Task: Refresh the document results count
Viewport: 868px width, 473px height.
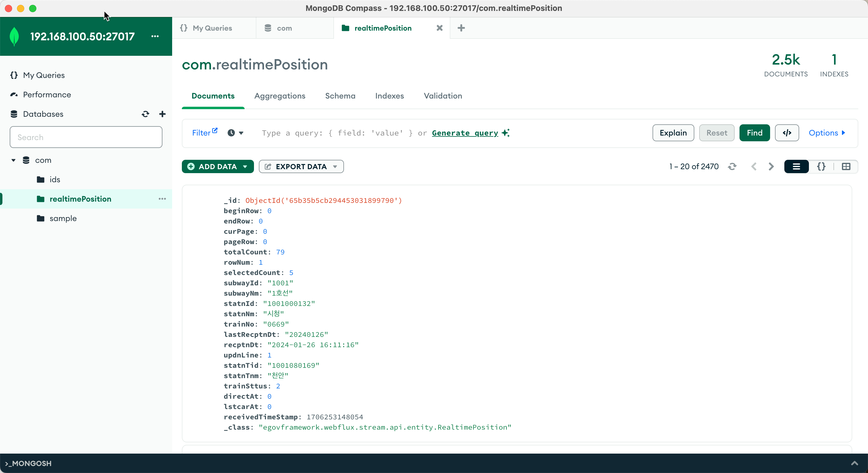Action: tap(732, 166)
